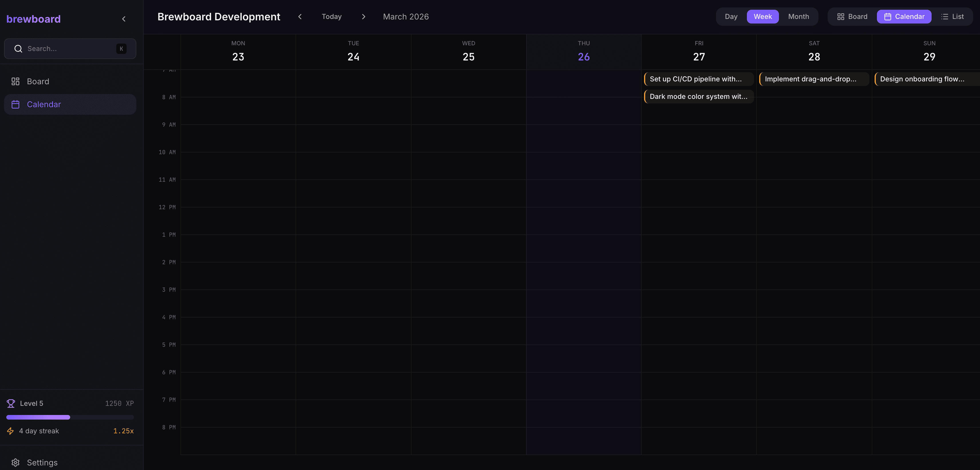Click the search magnifier icon
Image resolution: width=980 pixels, height=470 pixels.
point(18,48)
